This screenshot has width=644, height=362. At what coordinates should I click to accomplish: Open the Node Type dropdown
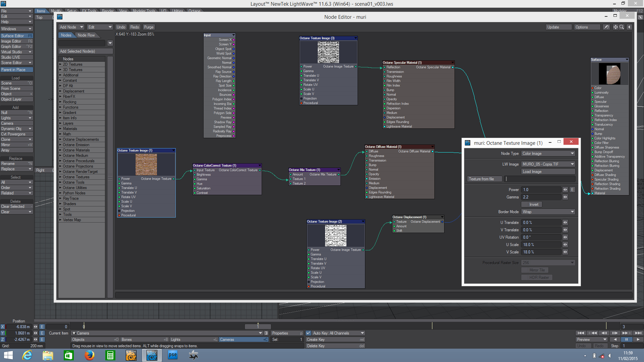tap(548, 154)
